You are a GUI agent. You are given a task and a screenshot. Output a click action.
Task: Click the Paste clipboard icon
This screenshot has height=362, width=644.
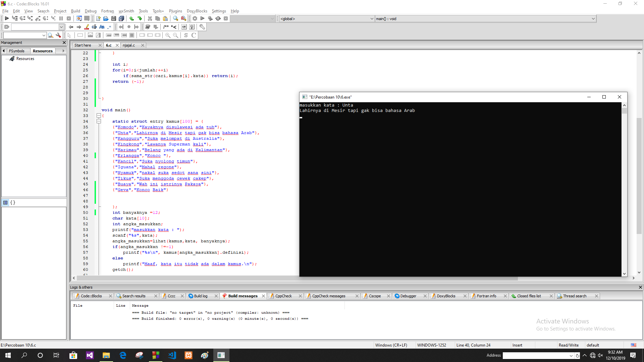tap(165, 18)
